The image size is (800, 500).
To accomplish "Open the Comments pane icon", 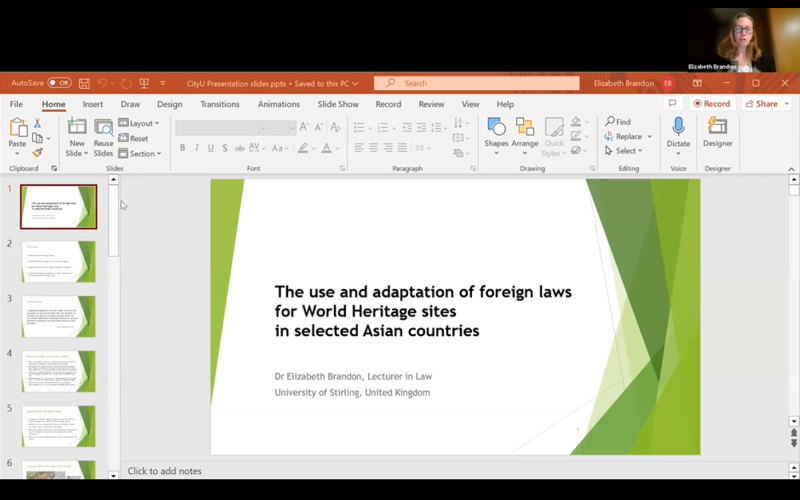I will pyautogui.click(x=673, y=104).
